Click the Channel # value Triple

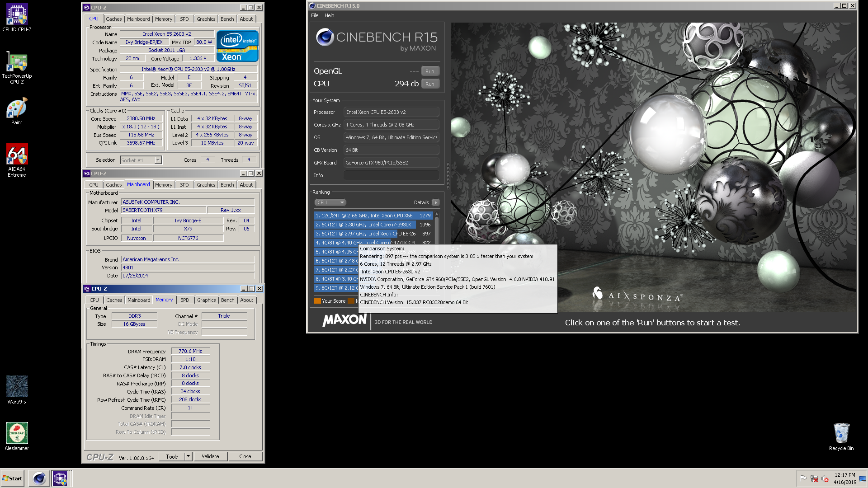(x=224, y=316)
